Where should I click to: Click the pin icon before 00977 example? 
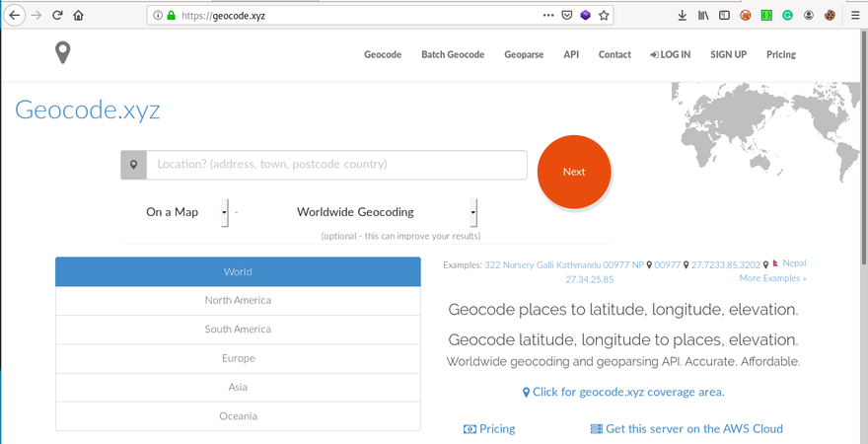649,265
